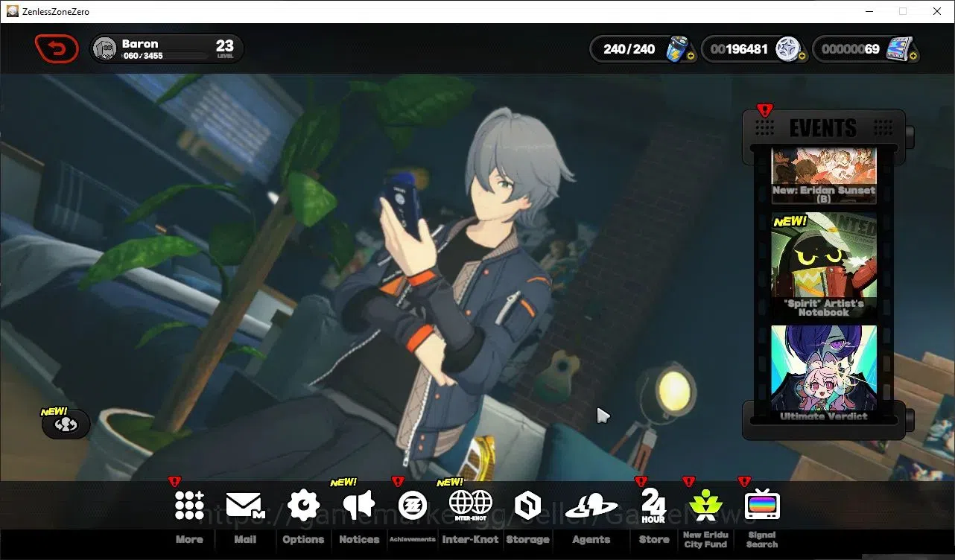
Task: Click the Baron player name
Action: point(140,44)
